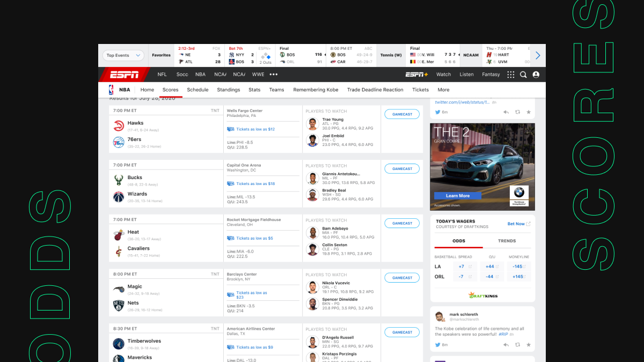
Task: Click the Cavaliers team logo
Action: [119, 251]
